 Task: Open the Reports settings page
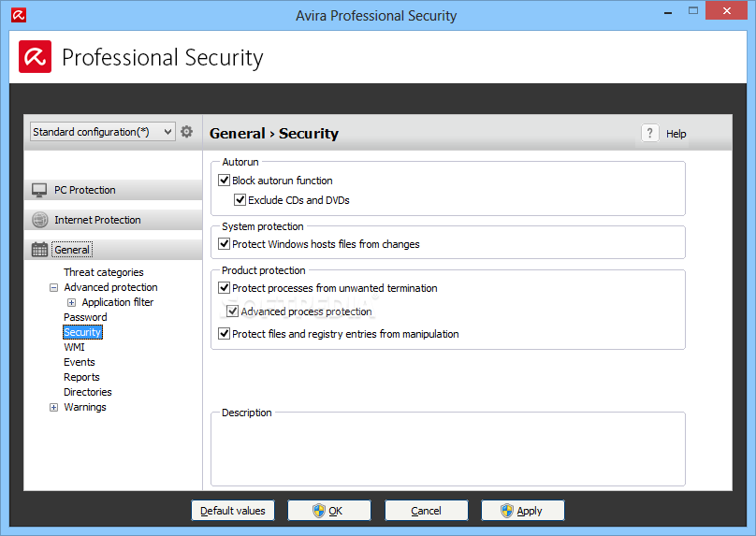(x=81, y=377)
